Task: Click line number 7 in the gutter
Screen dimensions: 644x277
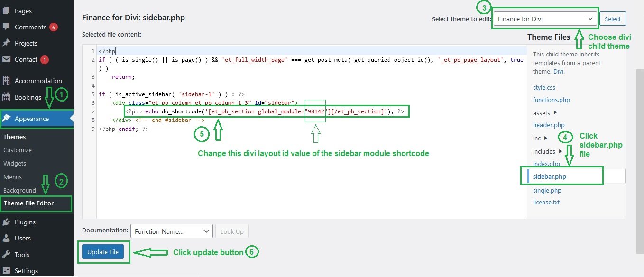Action: click(93, 111)
